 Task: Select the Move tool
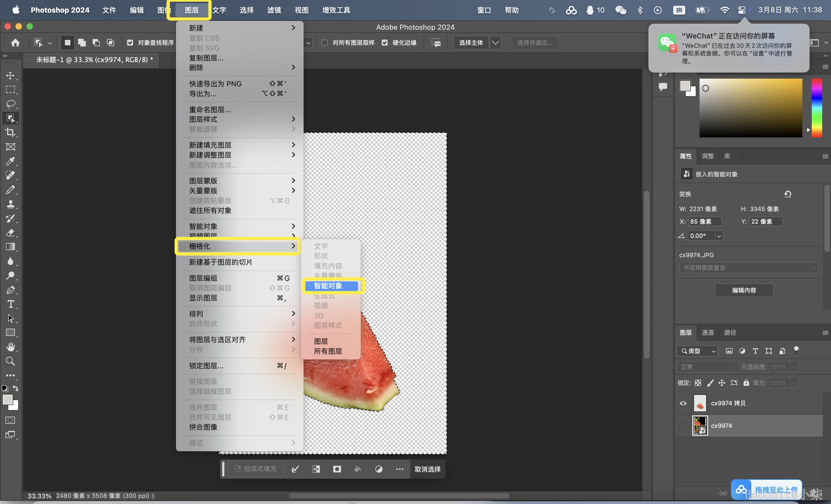tap(10, 76)
